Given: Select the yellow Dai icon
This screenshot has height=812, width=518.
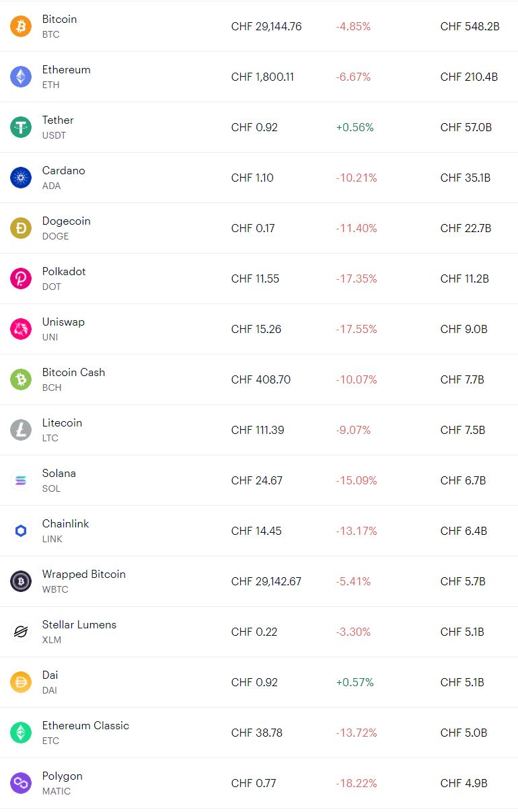Looking at the screenshot, I should pos(21,682).
